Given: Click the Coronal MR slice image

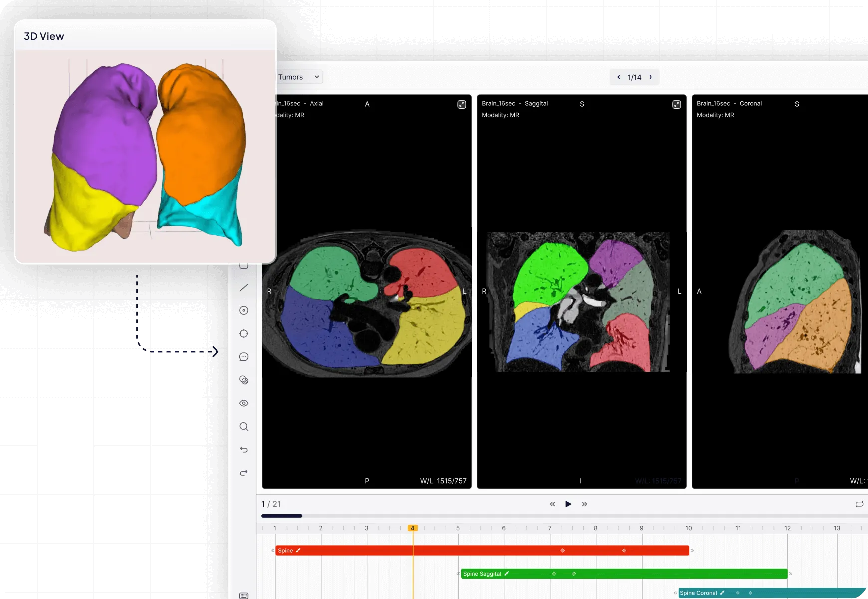Looking at the screenshot, I should coord(795,302).
